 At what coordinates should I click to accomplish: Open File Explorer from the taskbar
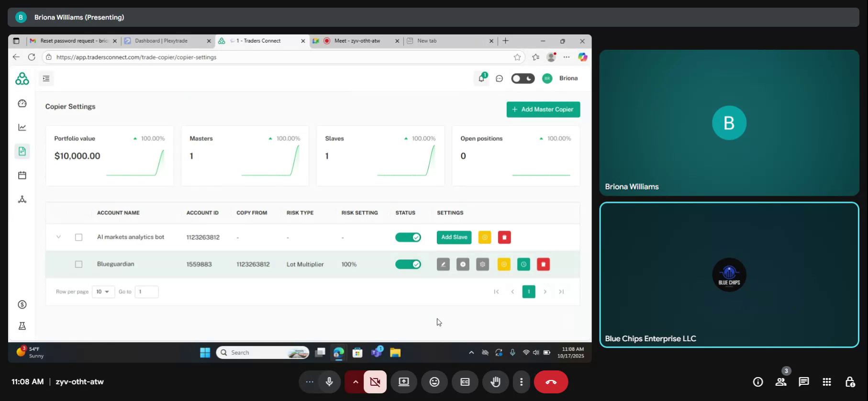click(395, 353)
